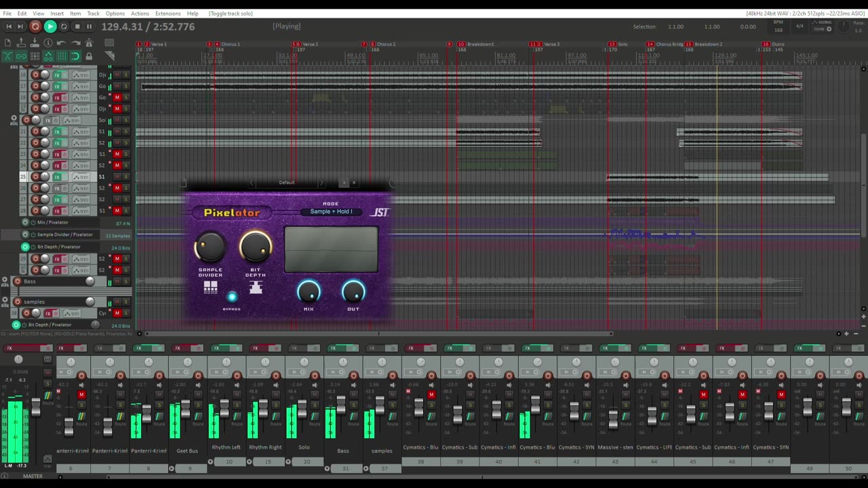Click the Sample Divider grid icon in Pixelator
This screenshot has width=868, height=488.
pyautogui.click(x=210, y=287)
